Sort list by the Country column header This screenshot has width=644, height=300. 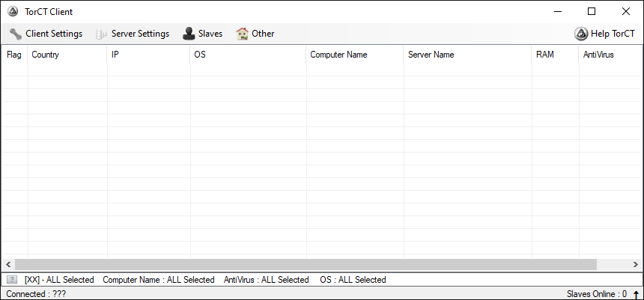(46, 55)
